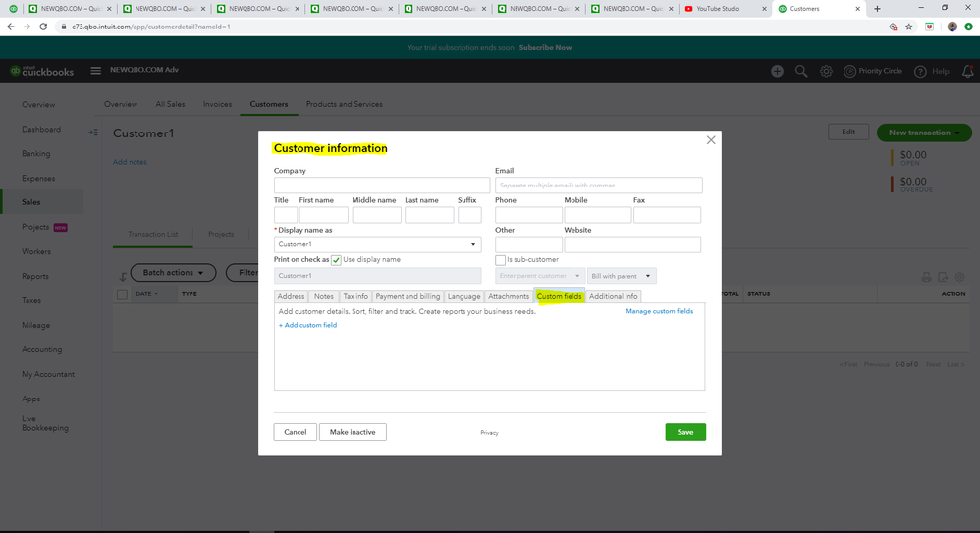Open the Settings gear icon
The width and height of the screenshot is (980, 533).
[826, 72]
